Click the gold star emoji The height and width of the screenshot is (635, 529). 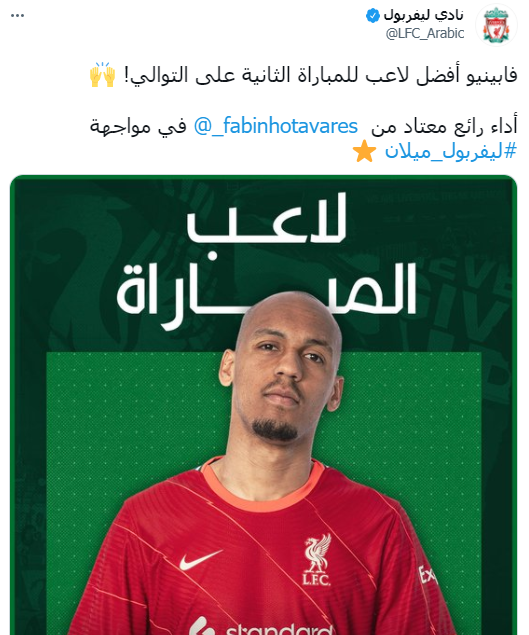364,151
